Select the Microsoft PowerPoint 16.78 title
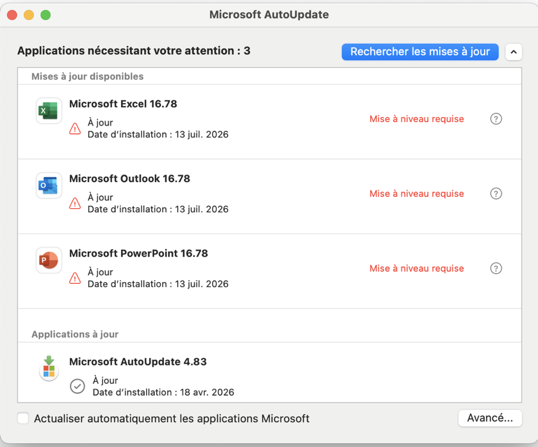538x447 pixels. (x=139, y=253)
